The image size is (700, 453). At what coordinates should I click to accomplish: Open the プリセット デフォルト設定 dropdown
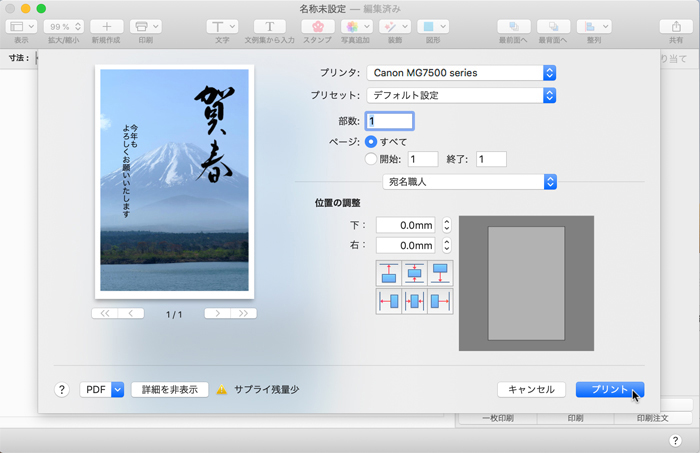(460, 96)
